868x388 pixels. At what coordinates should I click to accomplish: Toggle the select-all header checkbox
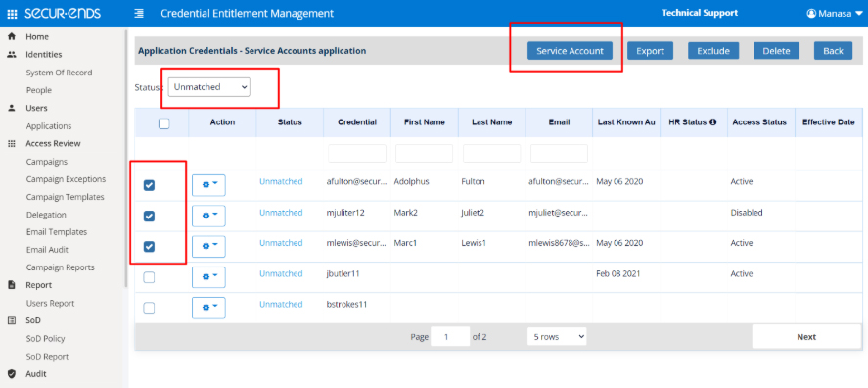pos(163,123)
